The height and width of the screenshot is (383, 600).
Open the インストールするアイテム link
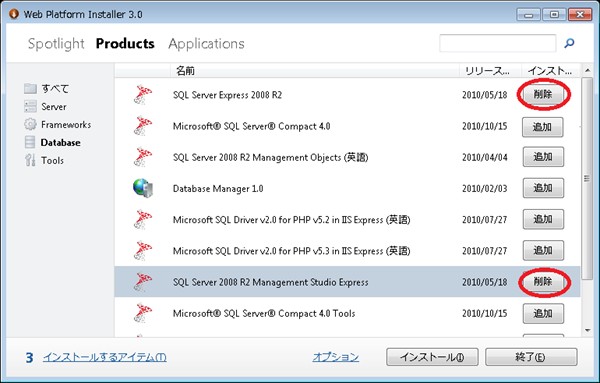104,357
